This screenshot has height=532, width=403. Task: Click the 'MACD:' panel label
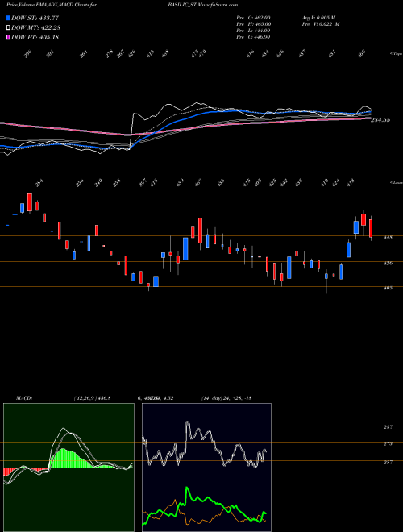(x=23, y=398)
